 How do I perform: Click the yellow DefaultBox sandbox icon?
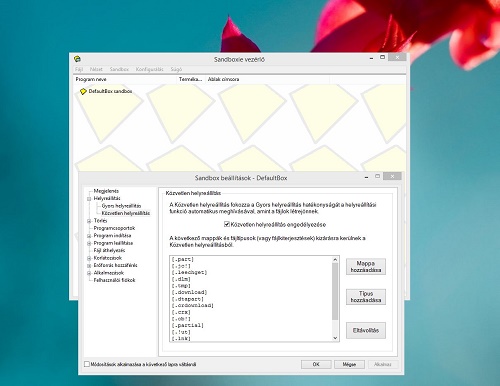pyautogui.click(x=83, y=91)
